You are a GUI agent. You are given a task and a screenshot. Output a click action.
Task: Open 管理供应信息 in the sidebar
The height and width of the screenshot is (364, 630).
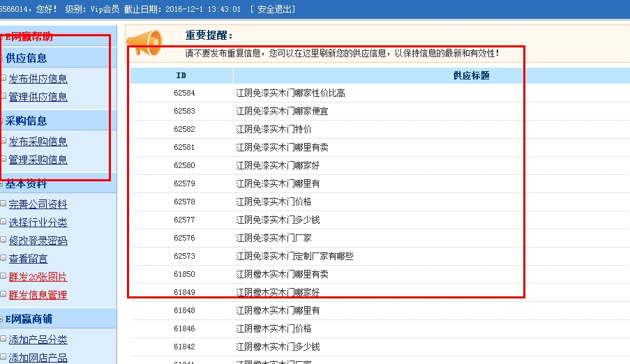point(38,97)
